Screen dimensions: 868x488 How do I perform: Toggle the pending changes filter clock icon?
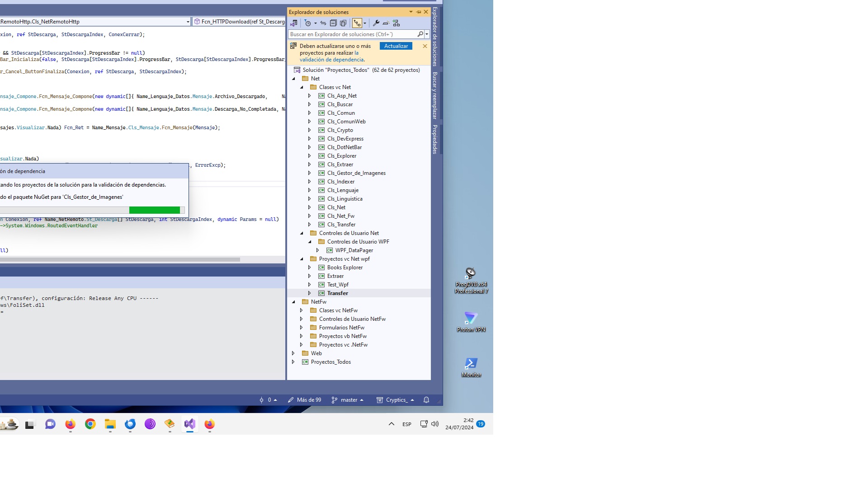[308, 23]
